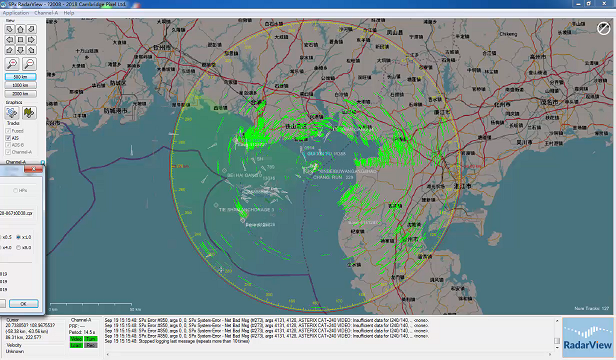
Task: Pan the map view right with arrow button
Action: [x=31, y=40]
